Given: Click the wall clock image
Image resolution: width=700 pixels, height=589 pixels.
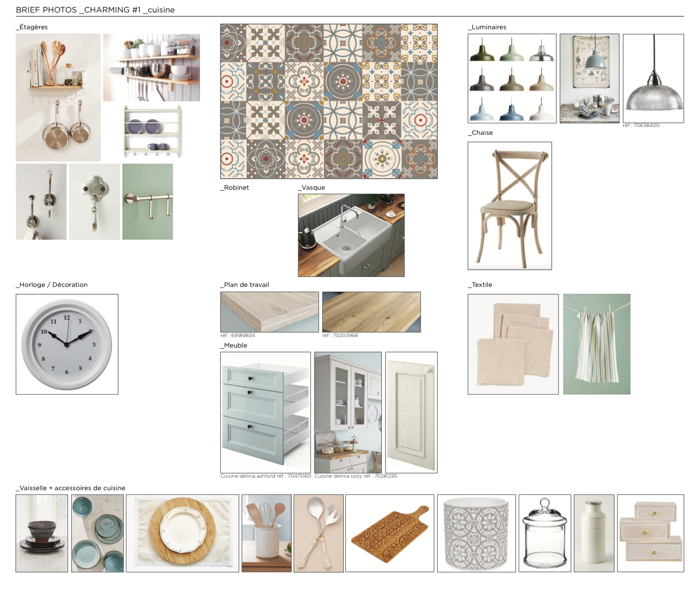Looking at the screenshot, I should (67, 344).
